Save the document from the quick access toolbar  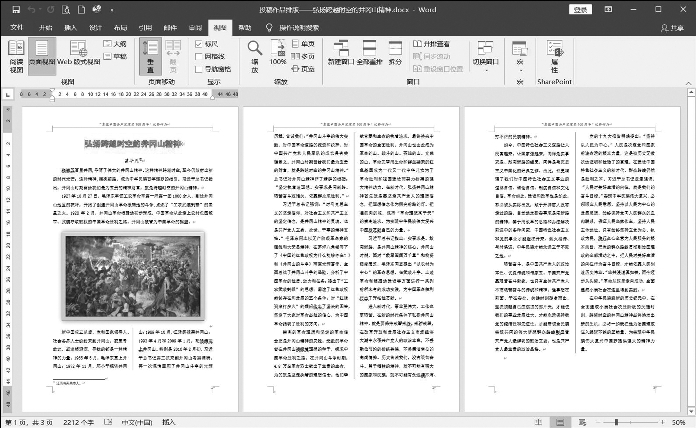point(16,9)
